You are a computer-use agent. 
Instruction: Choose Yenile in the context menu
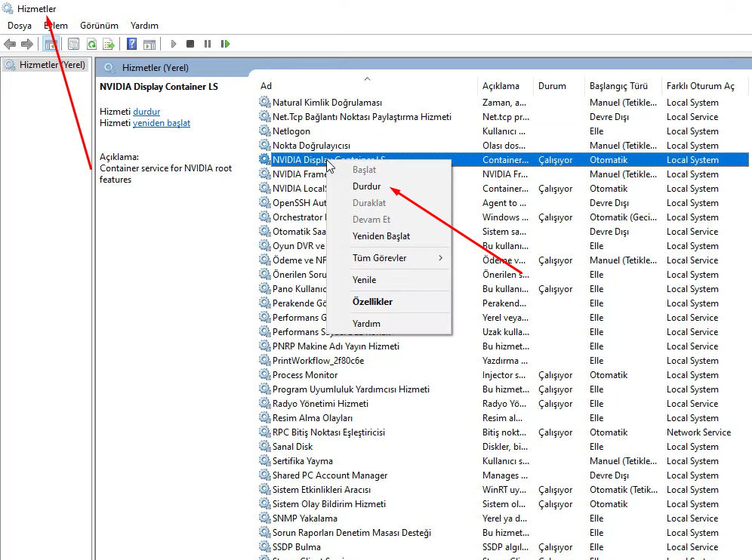point(364,280)
